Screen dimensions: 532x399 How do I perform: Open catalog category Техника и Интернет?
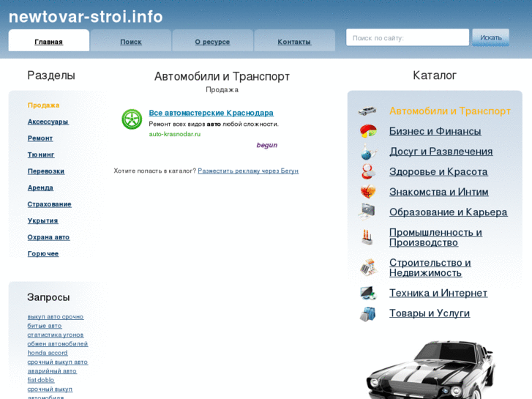tap(438, 293)
